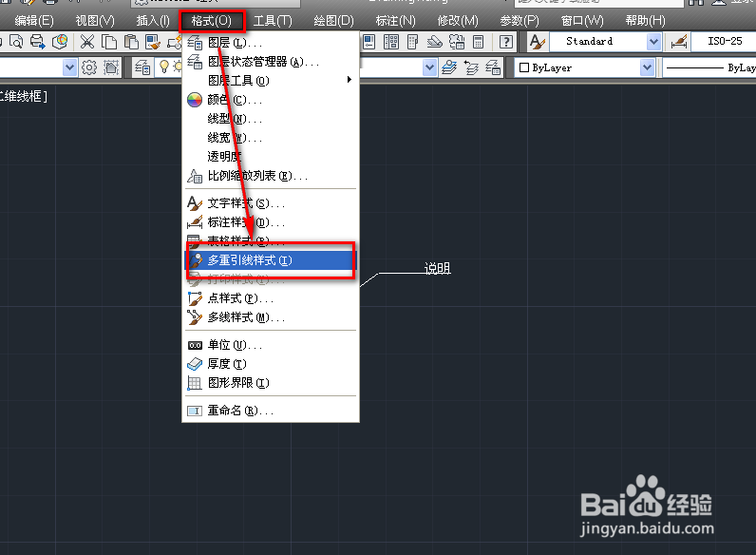Choose 厚度(T) menu entry
Viewport: 756px width, 555px height.
tap(271, 364)
